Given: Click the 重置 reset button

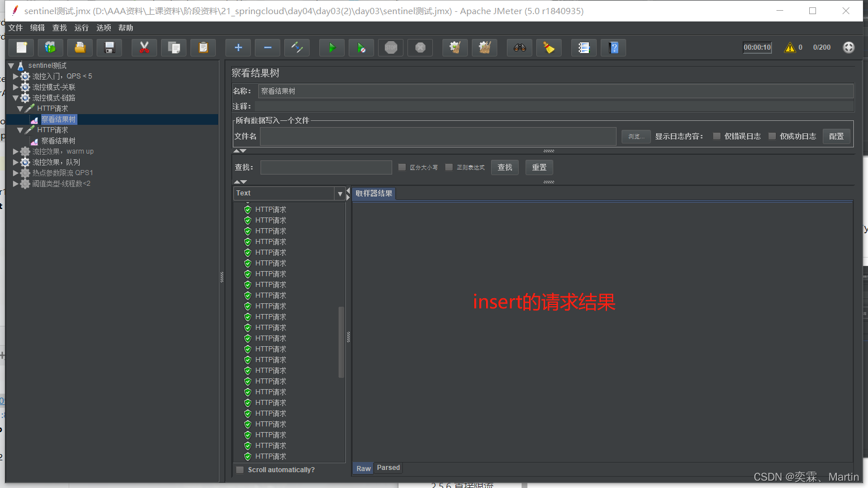Looking at the screenshot, I should tap(539, 167).
